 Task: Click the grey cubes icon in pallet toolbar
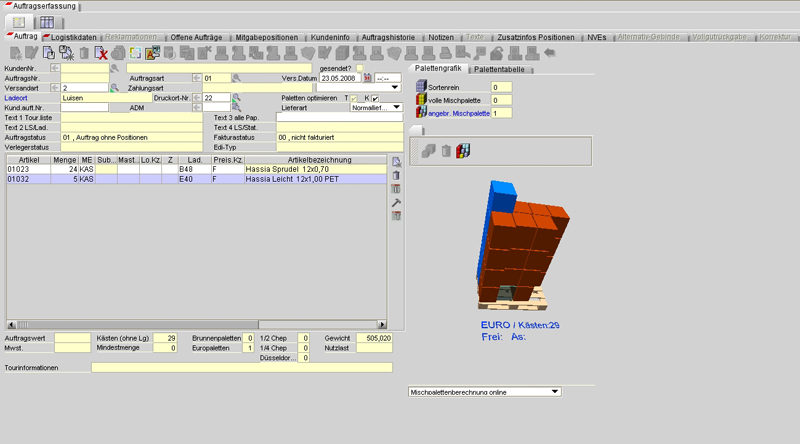pos(429,151)
